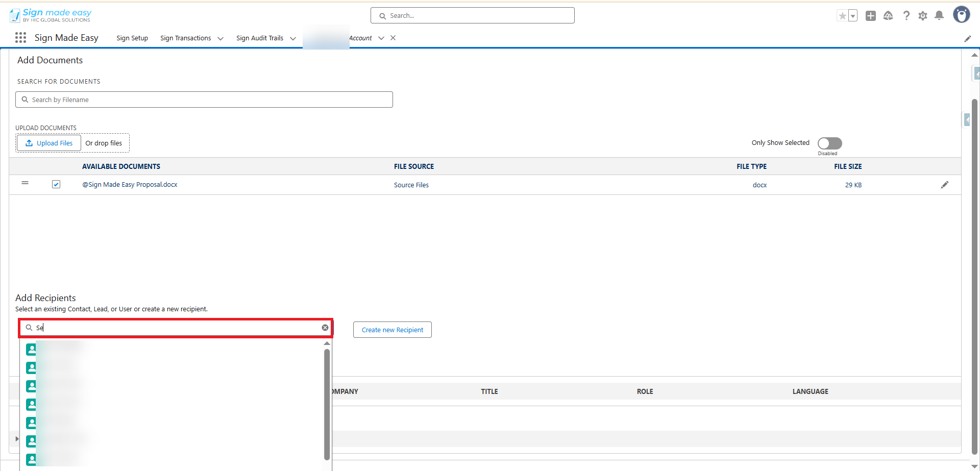Close the Account tab
980x471 pixels.
[x=393, y=38]
